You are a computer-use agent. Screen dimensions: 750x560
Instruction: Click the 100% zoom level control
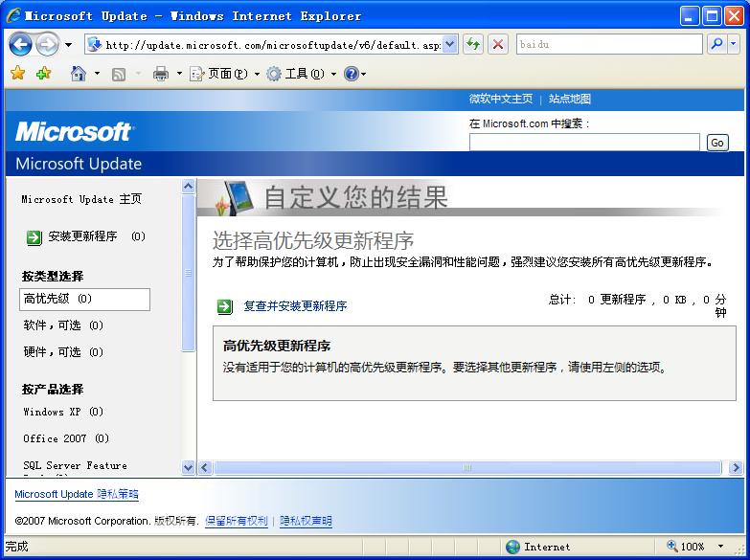687,547
